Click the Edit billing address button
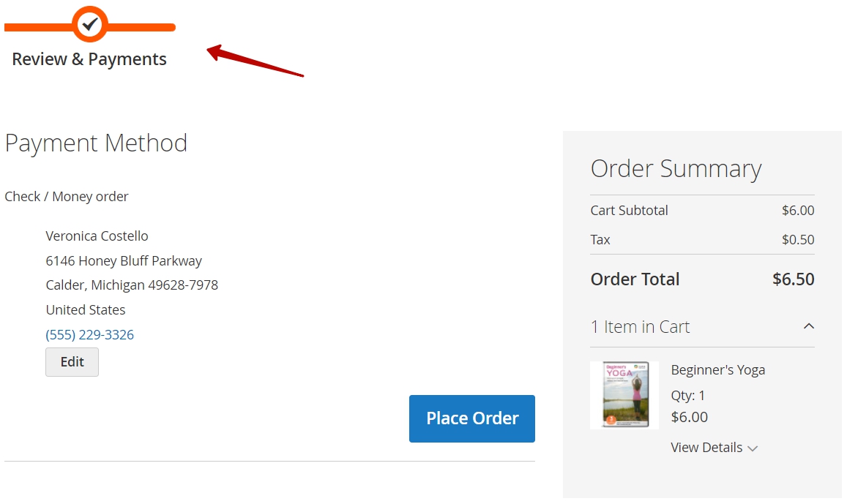The height and width of the screenshot is (504, 847). pyautogui.click(x=72, y=362)
